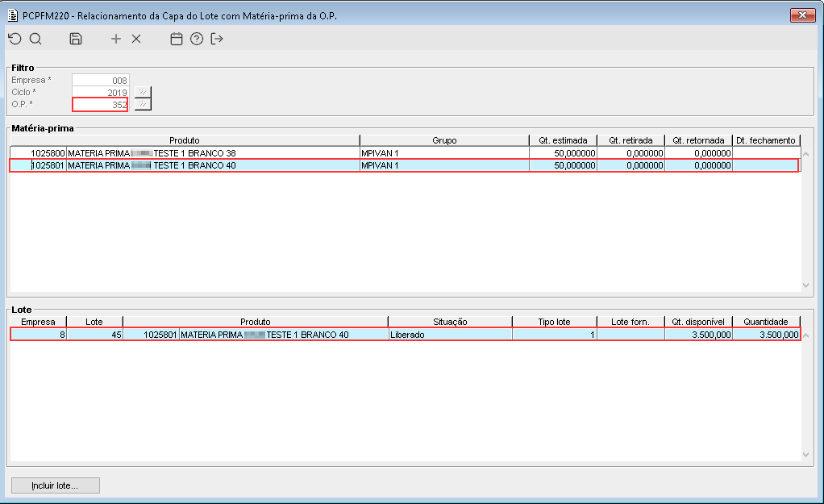Click MATERIA PRIMA TESTE 1 BRANCO 38 cell
Image resolution: width=824 pixels, height=504 pixels.
(213, 153)
